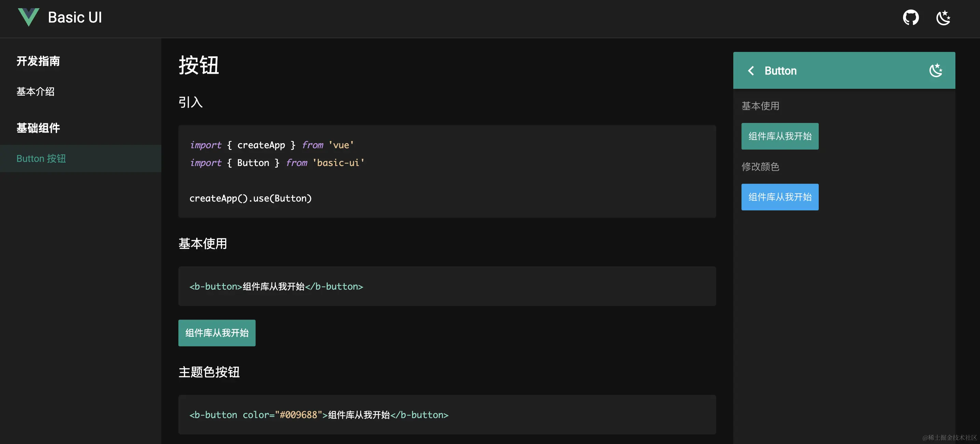Screen dimensions: 980x444
Task: Click the import code block
Action: 447,171
